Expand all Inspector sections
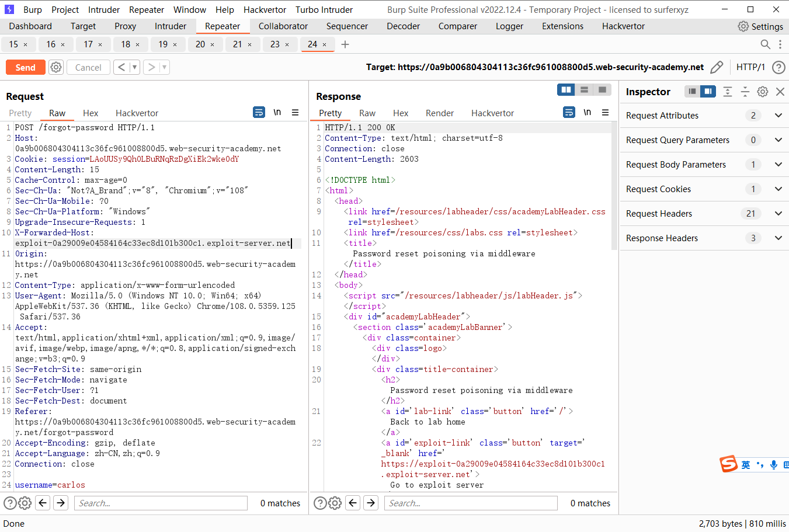The image size is (789, 532). (728, 91)
